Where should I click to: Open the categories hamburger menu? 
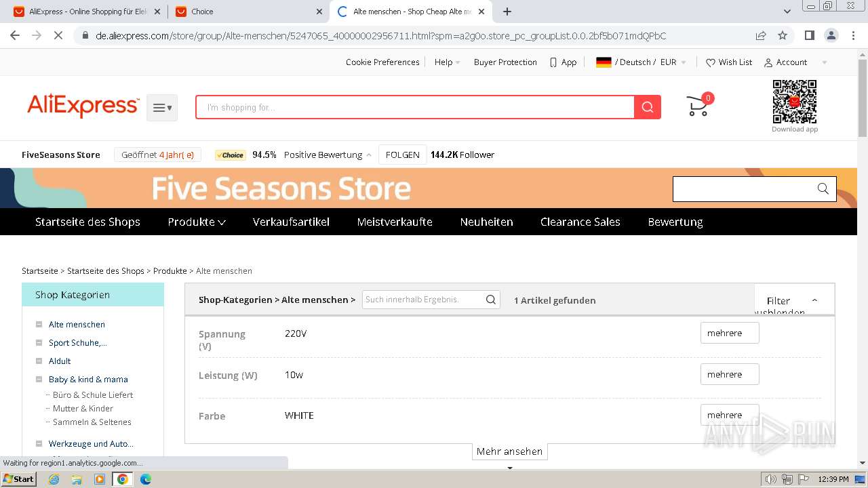162,108
